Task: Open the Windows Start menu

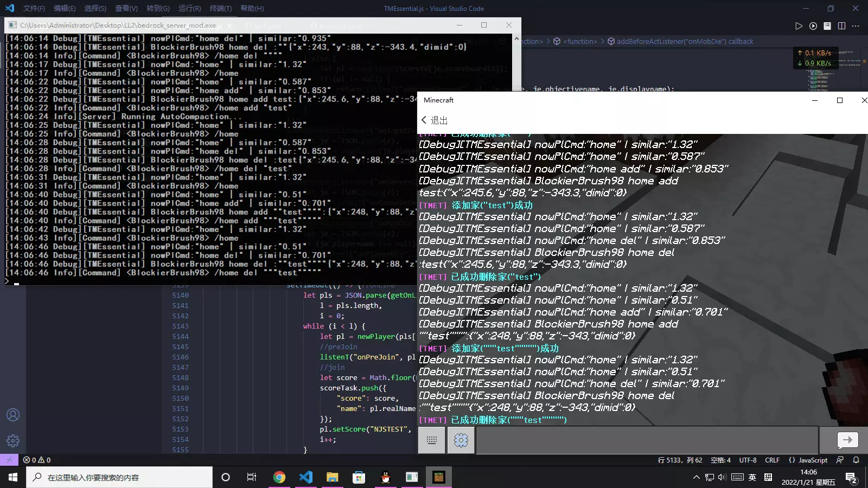Action: tap(13, 477)
